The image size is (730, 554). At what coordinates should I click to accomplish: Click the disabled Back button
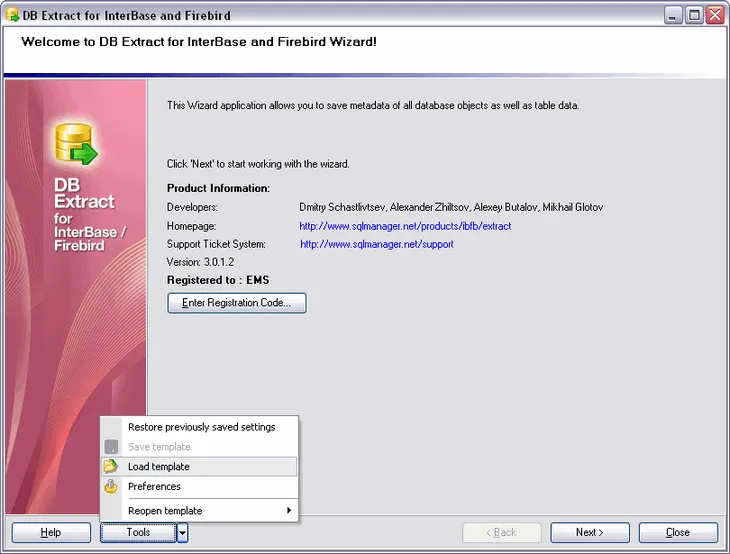(501, 532)
